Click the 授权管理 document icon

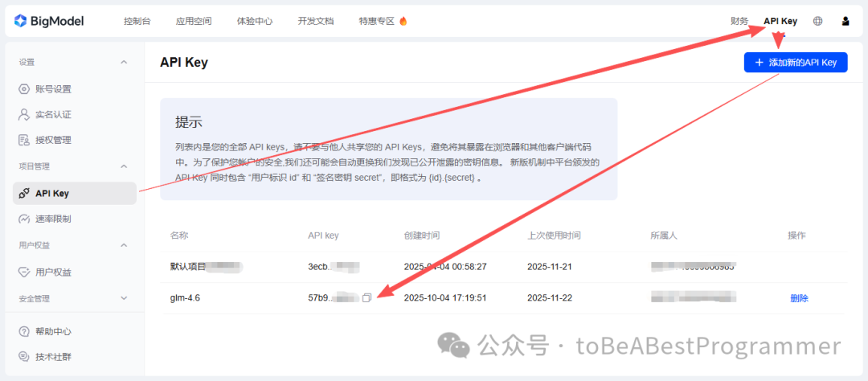(x=24, y=140)
